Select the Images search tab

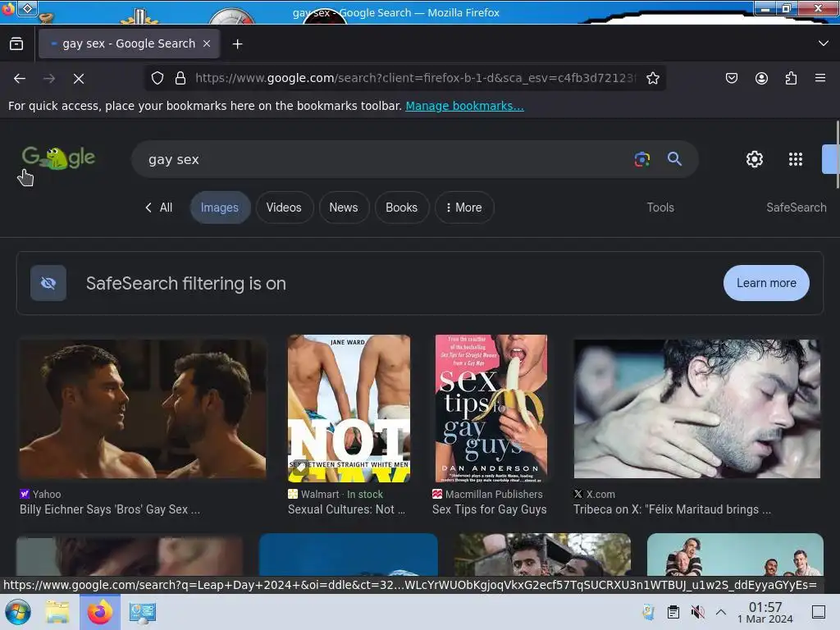pyautogui.click(x=220, y=208)
